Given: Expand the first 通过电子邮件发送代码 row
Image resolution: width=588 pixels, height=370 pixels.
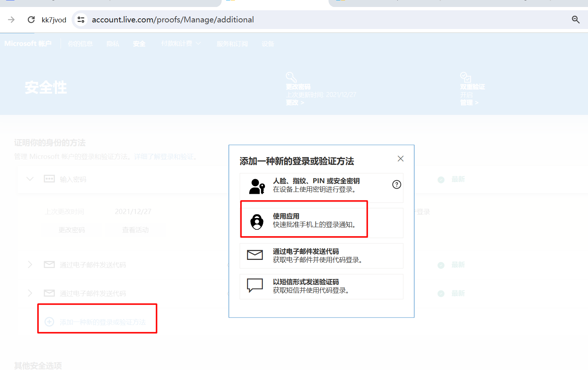Looking at the screenshot, I should point(30,265).
